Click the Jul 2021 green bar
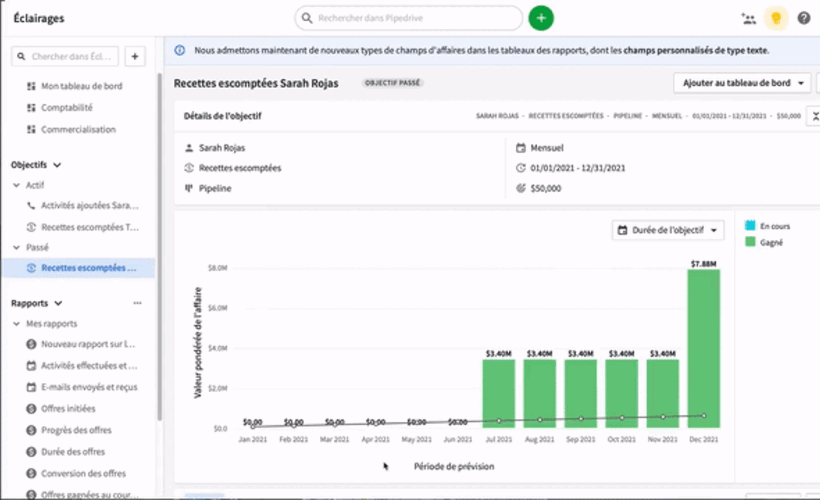This screenshot has height=500, width=820. pos(498,393)
